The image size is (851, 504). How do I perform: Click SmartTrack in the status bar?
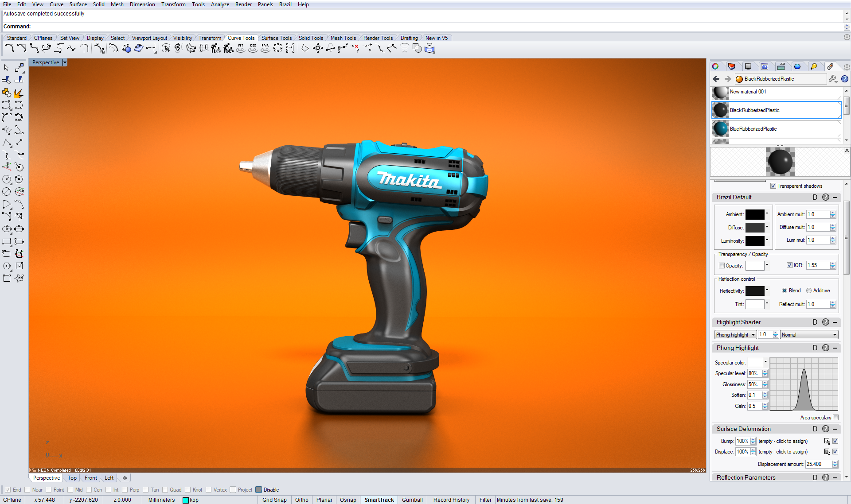pyautogui.click(x=379, y=500)
